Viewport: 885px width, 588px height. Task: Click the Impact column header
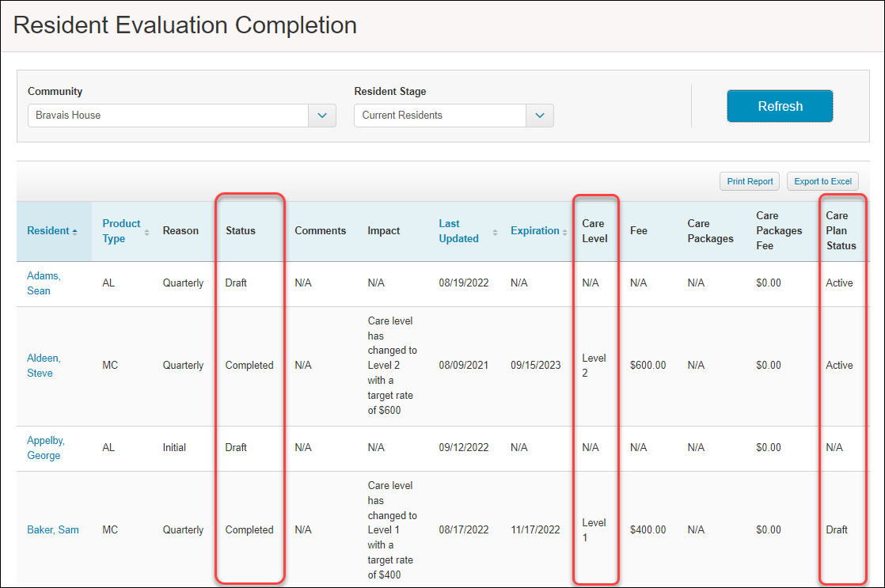(x=383, y=231)
